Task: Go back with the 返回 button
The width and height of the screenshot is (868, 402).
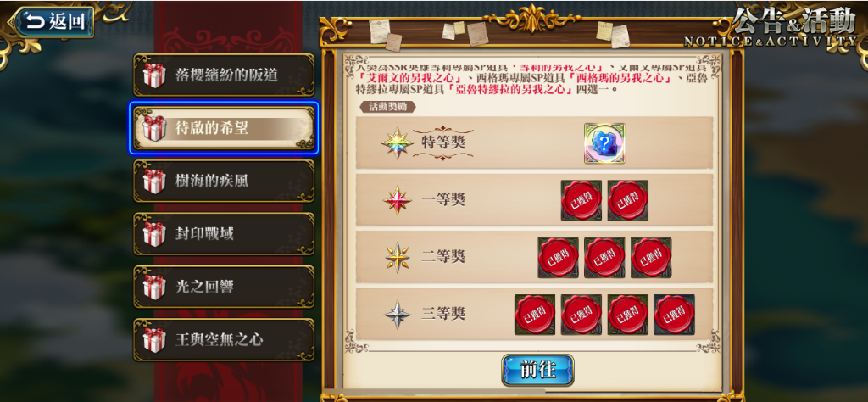Action: [x=54, y=22]
